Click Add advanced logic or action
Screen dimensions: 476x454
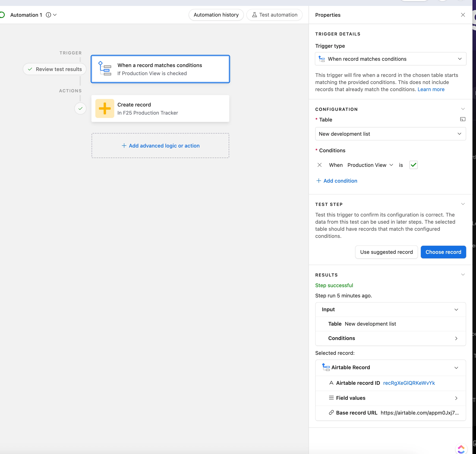coord(161,146)
